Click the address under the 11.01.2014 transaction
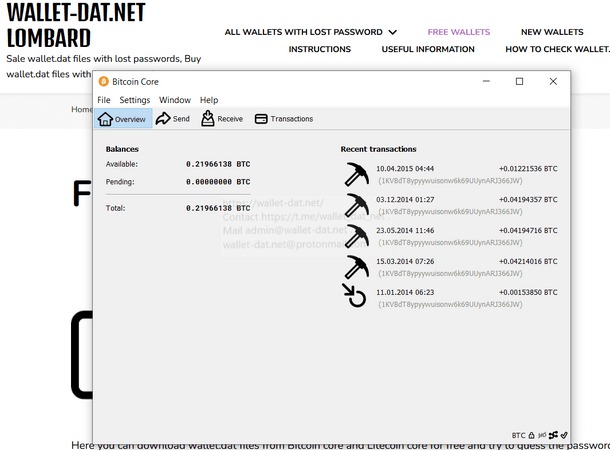 click(x=450, y=305)
